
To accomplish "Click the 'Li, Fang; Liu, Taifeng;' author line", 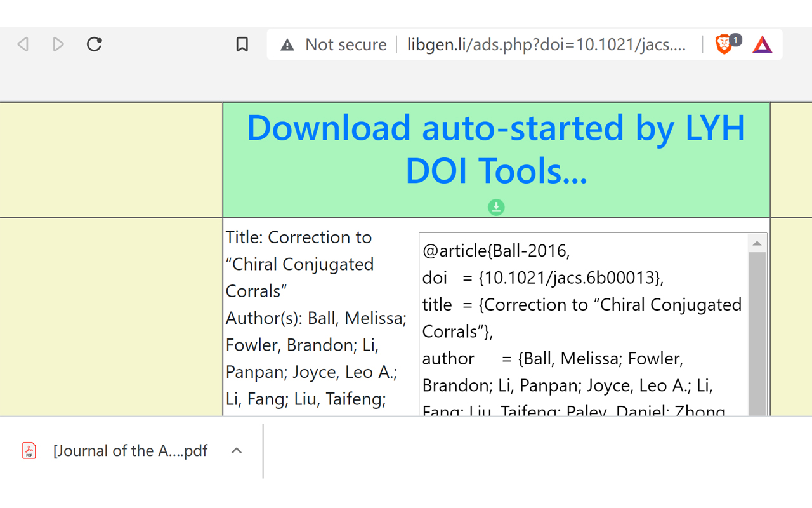I will [306, 399].
